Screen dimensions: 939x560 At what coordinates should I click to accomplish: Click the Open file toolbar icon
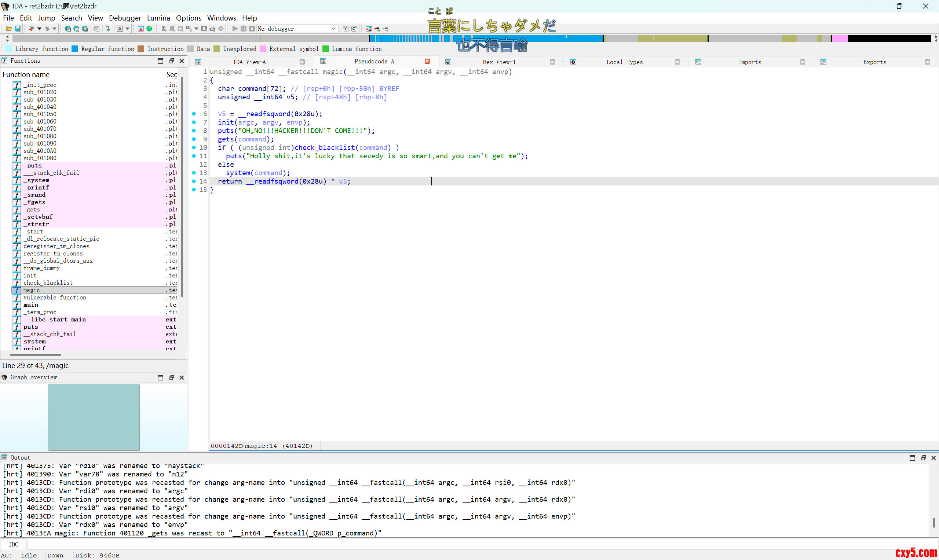click(x=9, y=29)
